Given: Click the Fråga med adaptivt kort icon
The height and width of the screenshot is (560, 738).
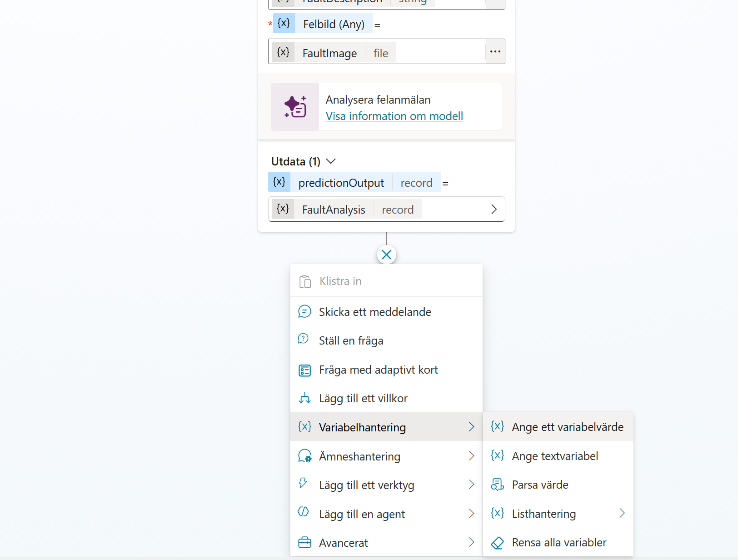Looking at the screenshot, I should point(304,370).
